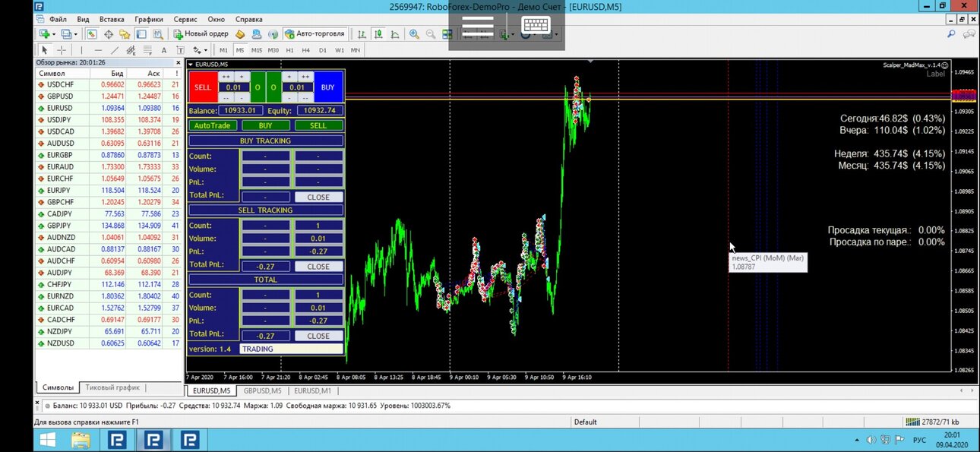Open the Сервис menu
Image resolution: width=980 pixels, height=452 pixels.
185,19
